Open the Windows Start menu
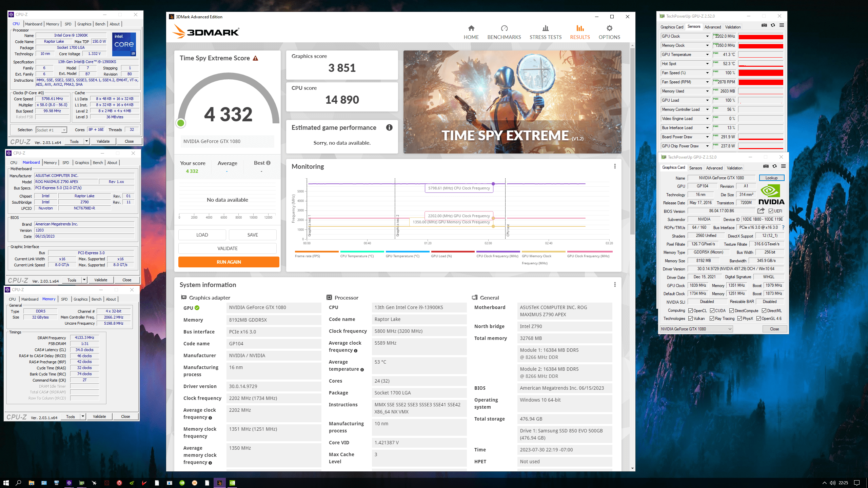Viewport: 868px width, 488px height. point(6,483)
